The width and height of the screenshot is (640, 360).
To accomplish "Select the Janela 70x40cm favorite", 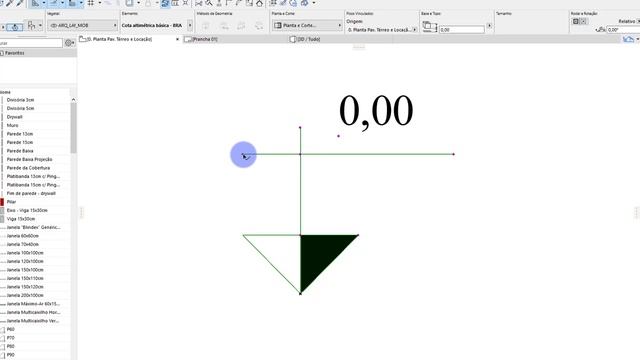I will click(x=22, y=244).
